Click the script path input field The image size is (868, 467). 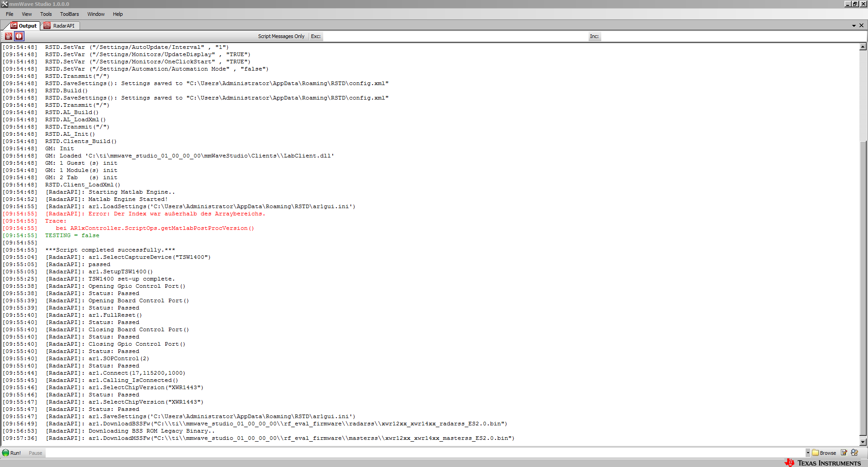coord(425,453)
